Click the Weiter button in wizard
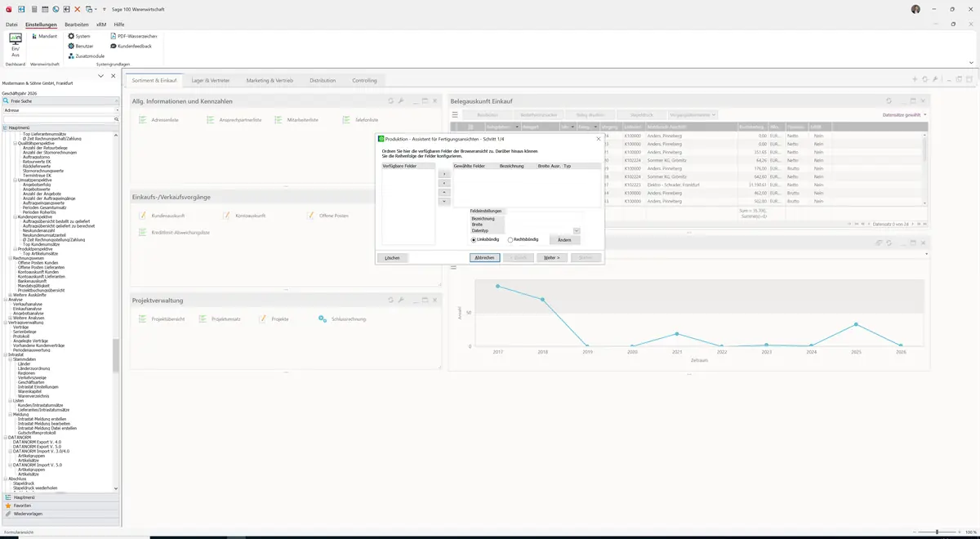The height and width of the screenshot is (539, 980). coord(551,257)
